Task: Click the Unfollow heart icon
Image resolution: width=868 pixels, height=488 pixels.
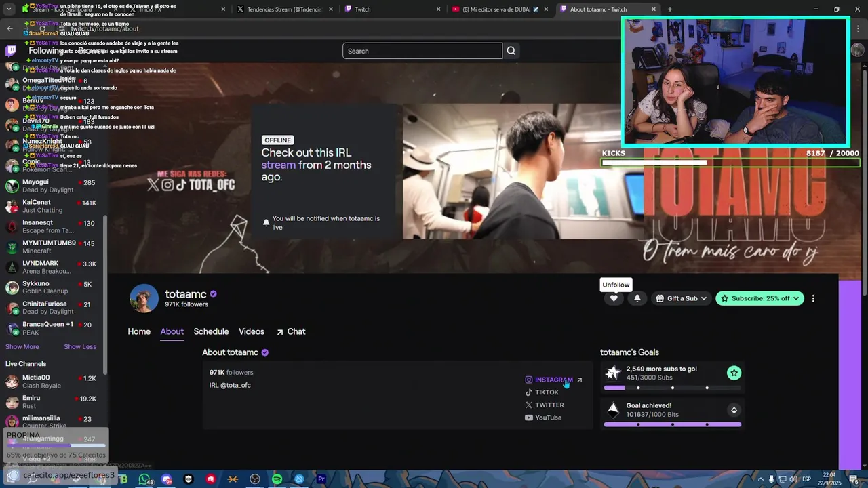Action: click(614, 298)
